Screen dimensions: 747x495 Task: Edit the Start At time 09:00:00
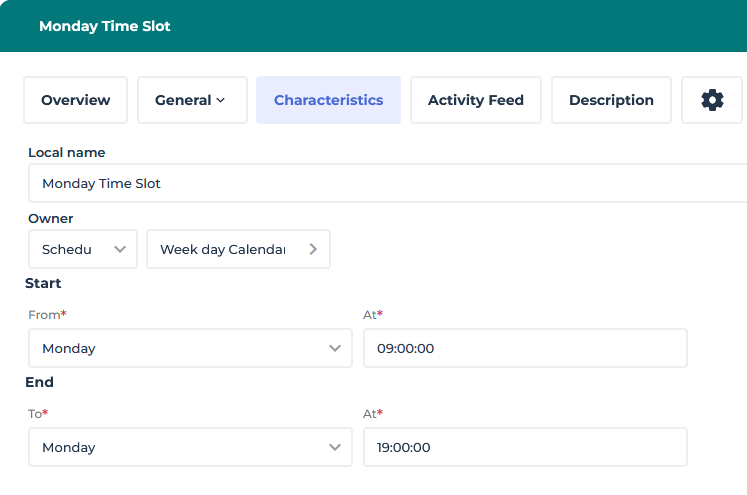(525, 348)
